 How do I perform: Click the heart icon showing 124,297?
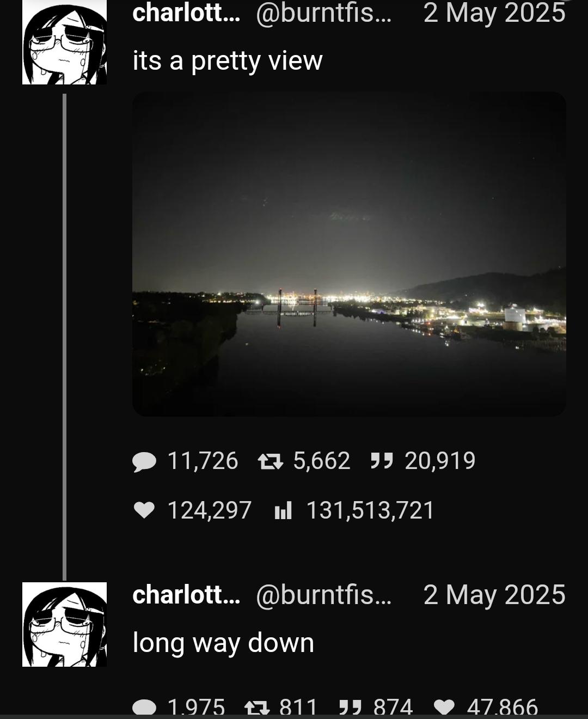pyautogui.click(x=144, y=510)
